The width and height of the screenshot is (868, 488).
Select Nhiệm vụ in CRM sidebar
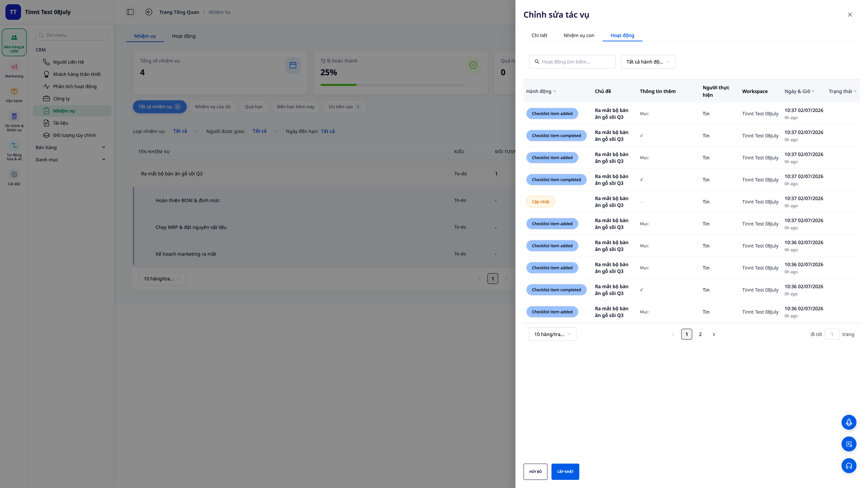click(x=72, y=111)
